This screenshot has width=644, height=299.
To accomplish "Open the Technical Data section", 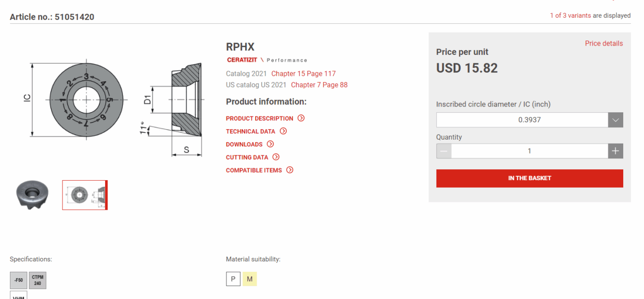I will click(x=250, y=131).
